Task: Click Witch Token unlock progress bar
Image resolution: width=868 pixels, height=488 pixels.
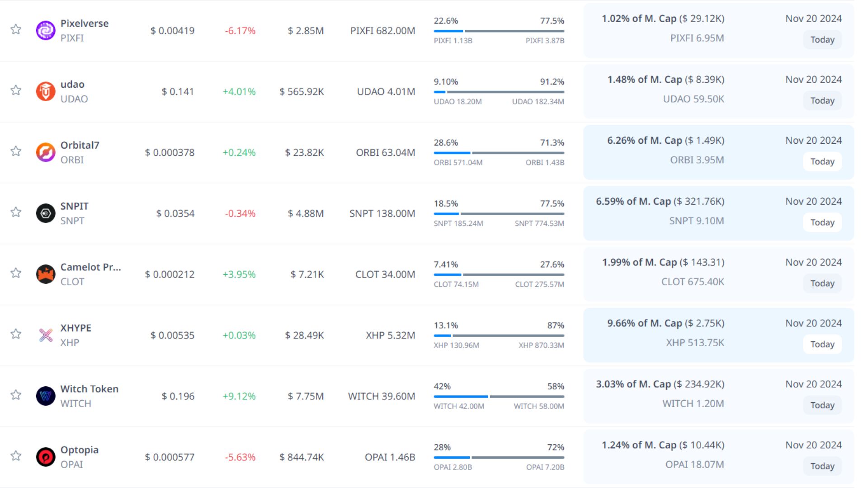Action: (x=499, y=396)
